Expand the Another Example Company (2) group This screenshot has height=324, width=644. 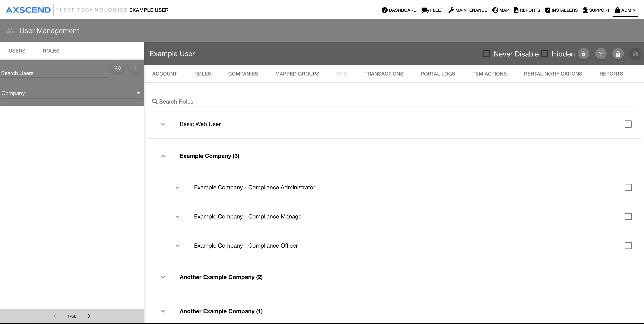pyautogui.click(x=163, y=277)
